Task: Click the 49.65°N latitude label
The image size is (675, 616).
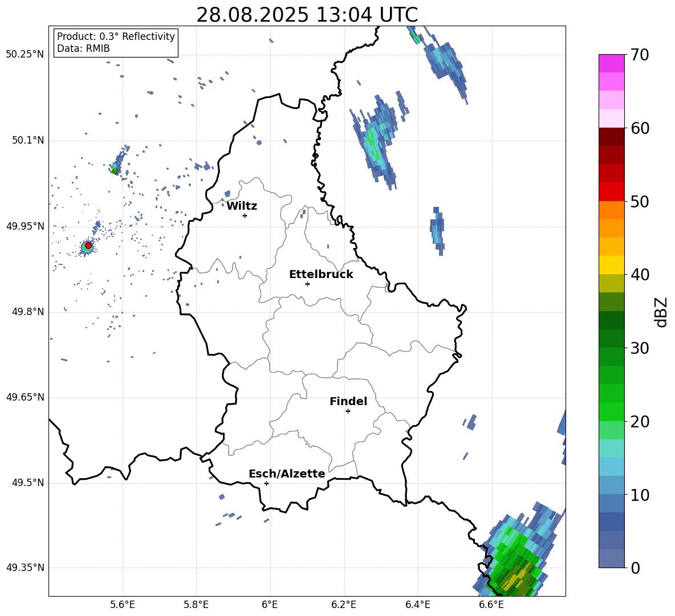Action: point(25,397)
